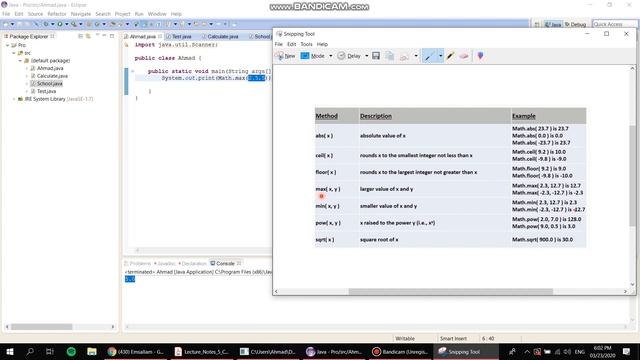
Task: Start a new snip with New button
Action: pyautogui.click(x=285, y=56)
